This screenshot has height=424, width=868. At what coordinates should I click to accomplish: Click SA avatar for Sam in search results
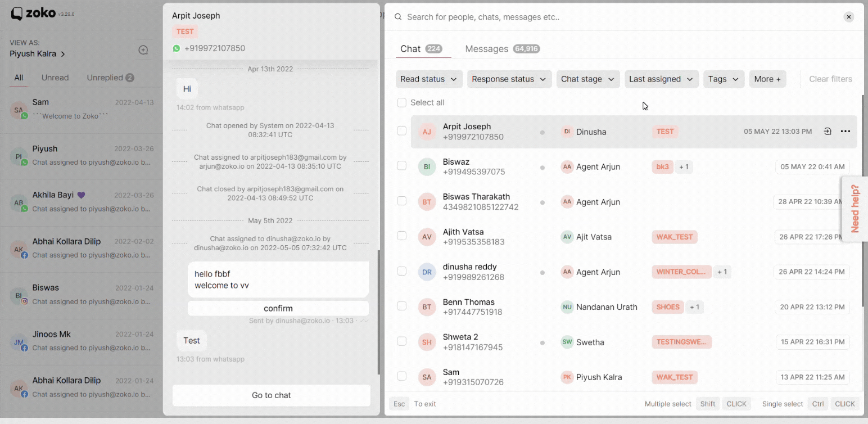point(427,377)
